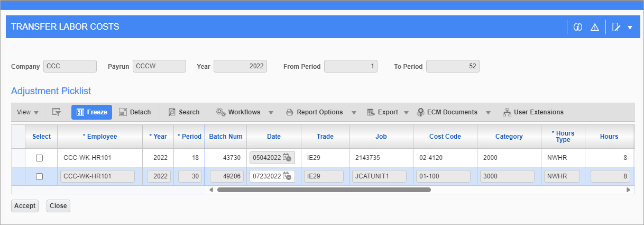Click the period field showing 30
This screenshot has height=225, width=644.
click(190, 176)
